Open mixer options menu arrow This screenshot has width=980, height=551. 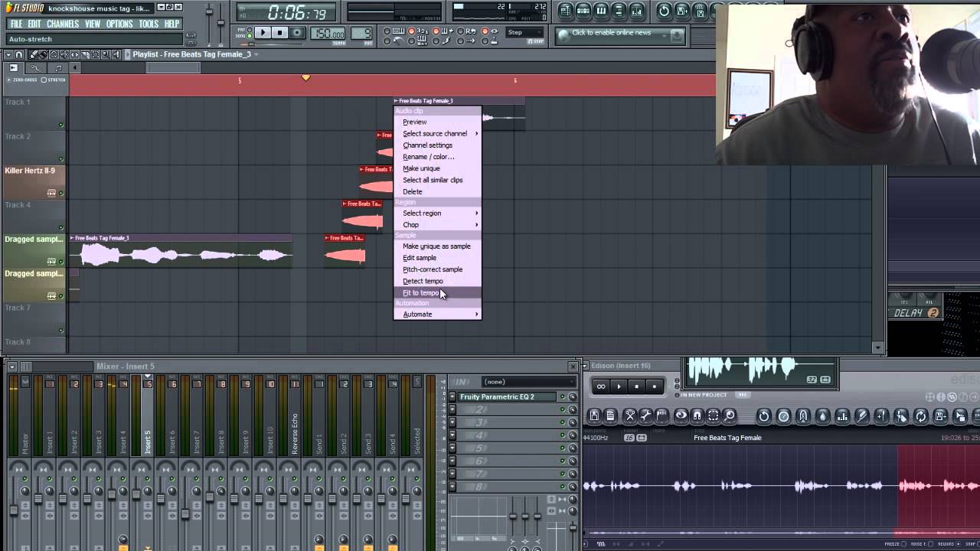pos(12,367)
